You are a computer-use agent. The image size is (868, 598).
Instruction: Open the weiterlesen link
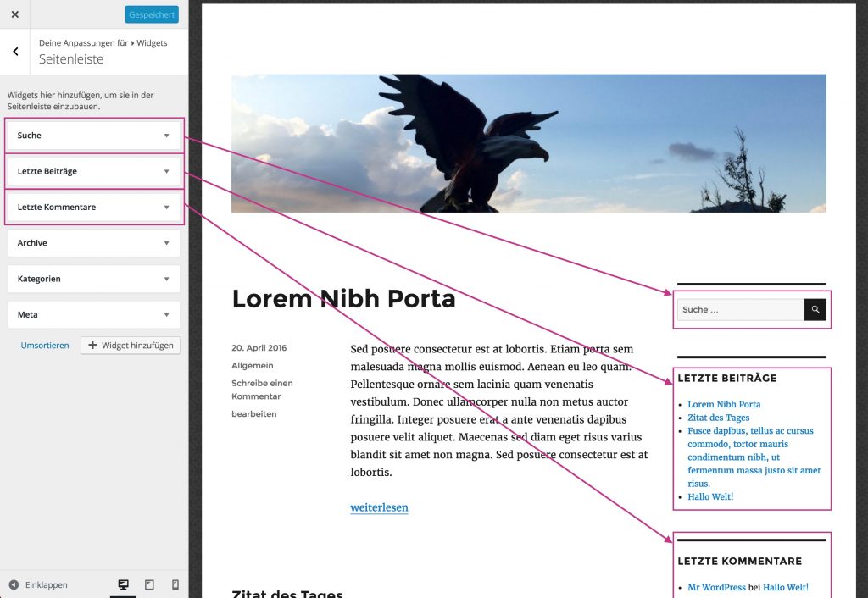tap(379, 507)
